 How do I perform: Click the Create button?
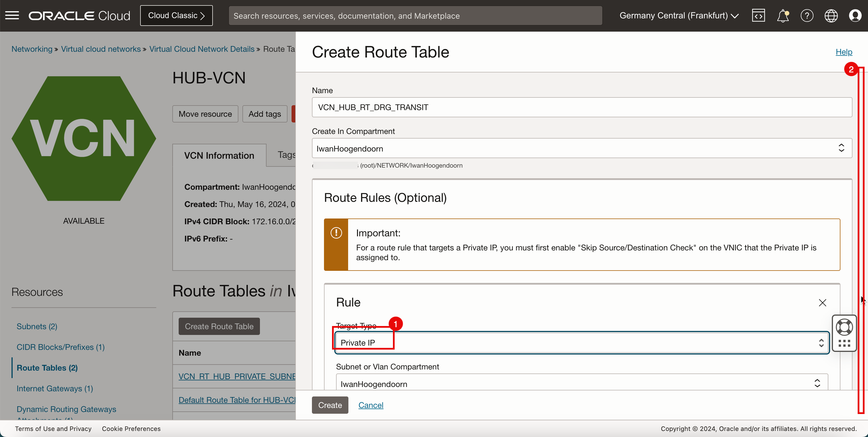click(330, 405)
